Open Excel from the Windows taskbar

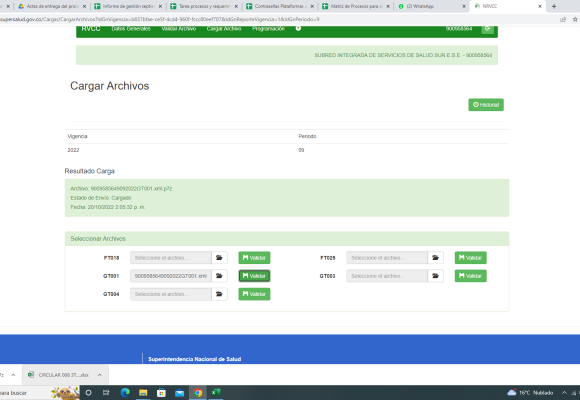pyautogui.click(x=216, y=393)
